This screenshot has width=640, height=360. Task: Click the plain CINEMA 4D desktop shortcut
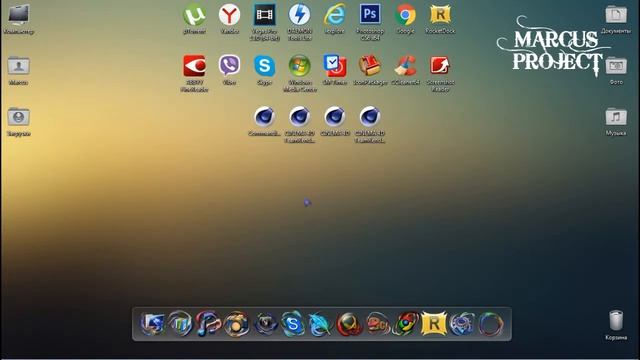(x=335, y=117)
